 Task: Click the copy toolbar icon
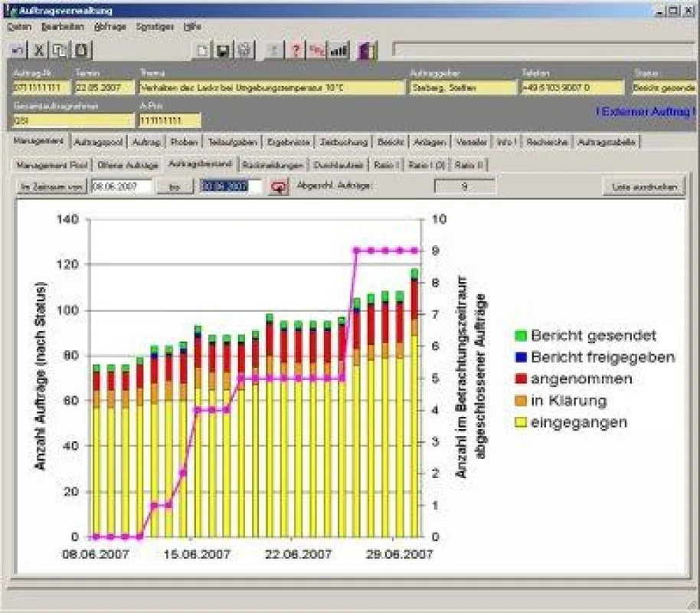pos(60,51)
